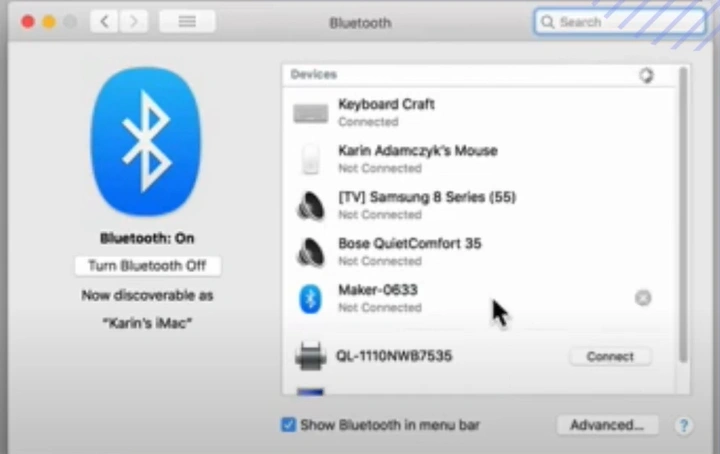
Task: Select [TV] Samsung 8 Series (55) name
Action: [x=427, y=197]
